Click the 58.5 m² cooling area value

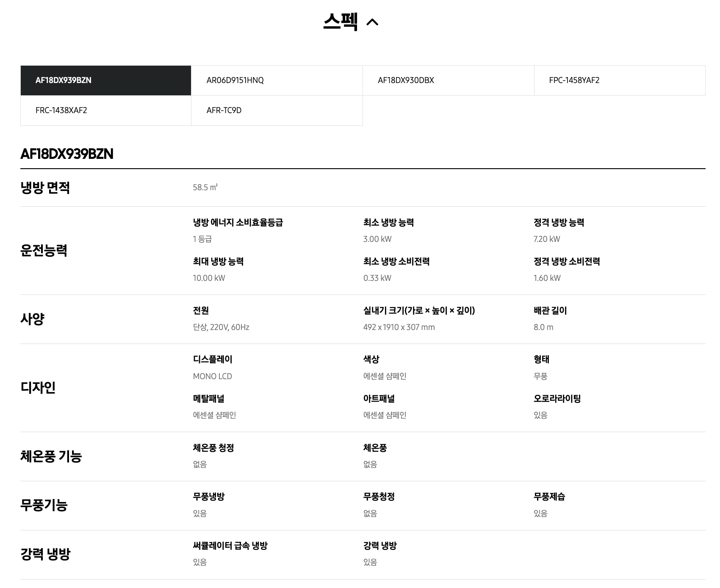click(x=205, y=187)
